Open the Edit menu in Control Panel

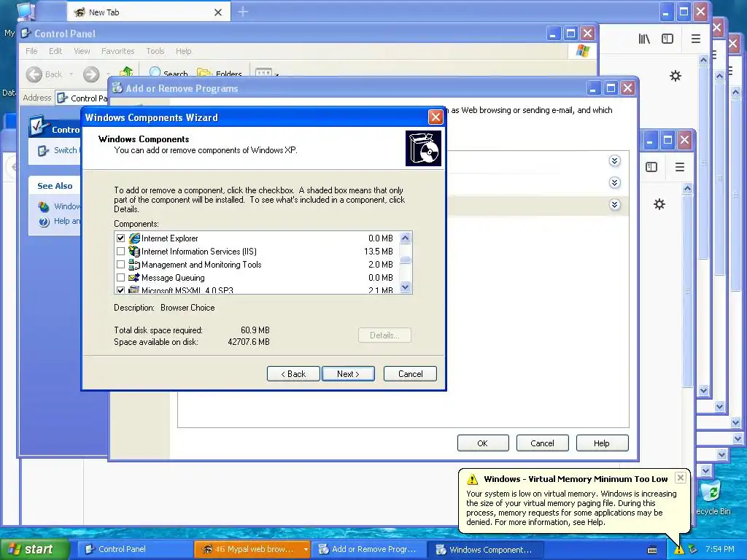55,51
